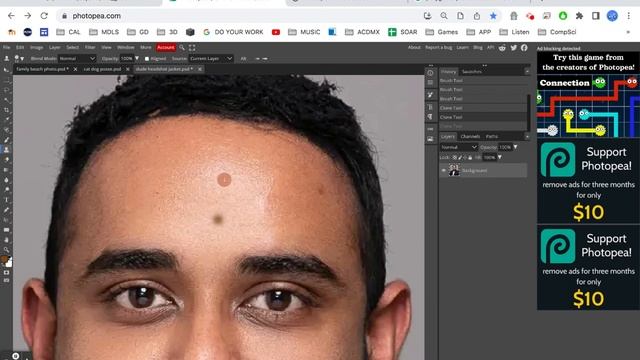The width and height of the screenshot is (640, 360).
Task: Click the search magnifier next to Account
Action: (x=182, y=48)
